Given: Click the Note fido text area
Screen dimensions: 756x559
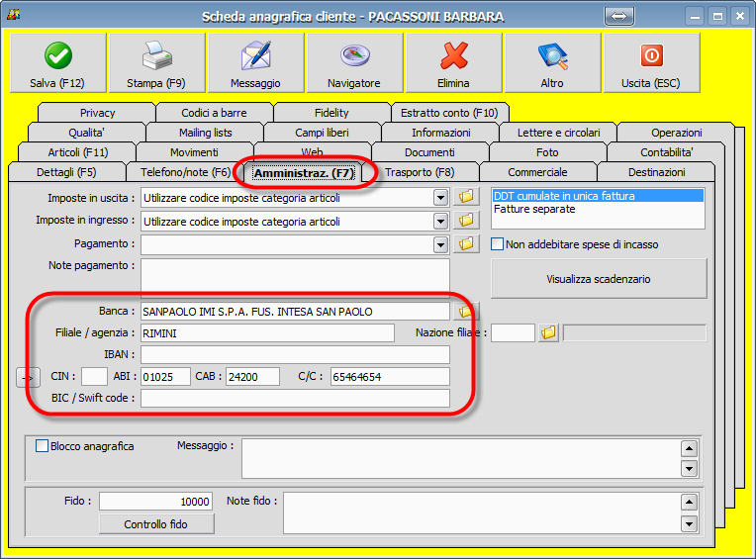Looking at the screenshot, I should (x=482, y=512).
